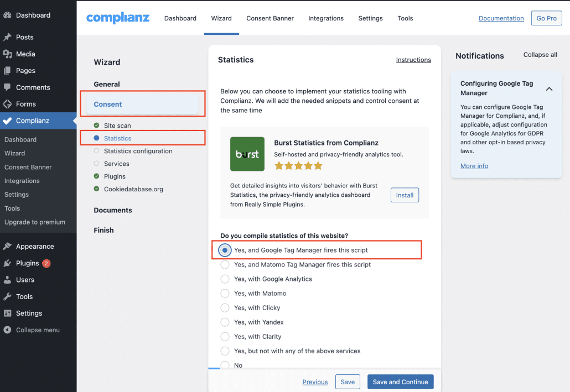Image resolution: width=570 pixels, height=392 pixels.
Task: Click the Burst five-star rating
Action: pos(298,166)
